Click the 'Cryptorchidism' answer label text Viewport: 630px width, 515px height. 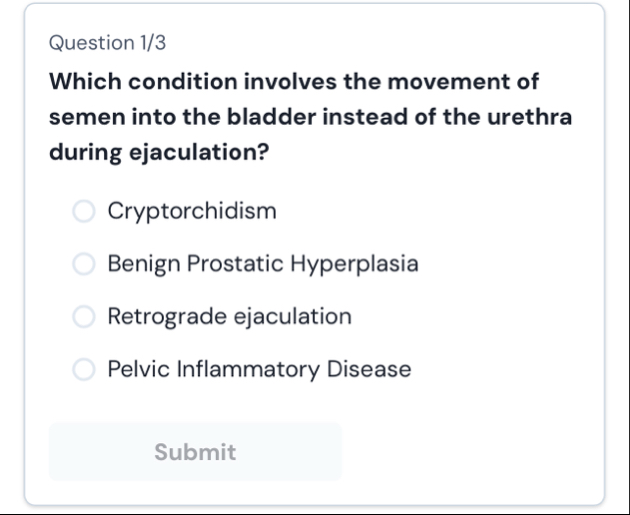(192, 212)
